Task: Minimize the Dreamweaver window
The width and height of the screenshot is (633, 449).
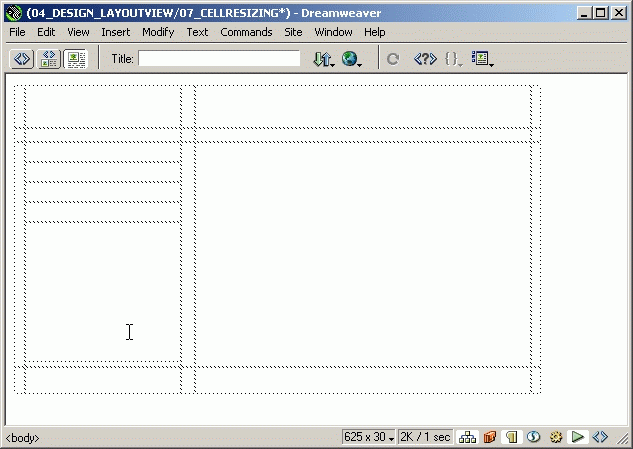Action: coord(583,13)
